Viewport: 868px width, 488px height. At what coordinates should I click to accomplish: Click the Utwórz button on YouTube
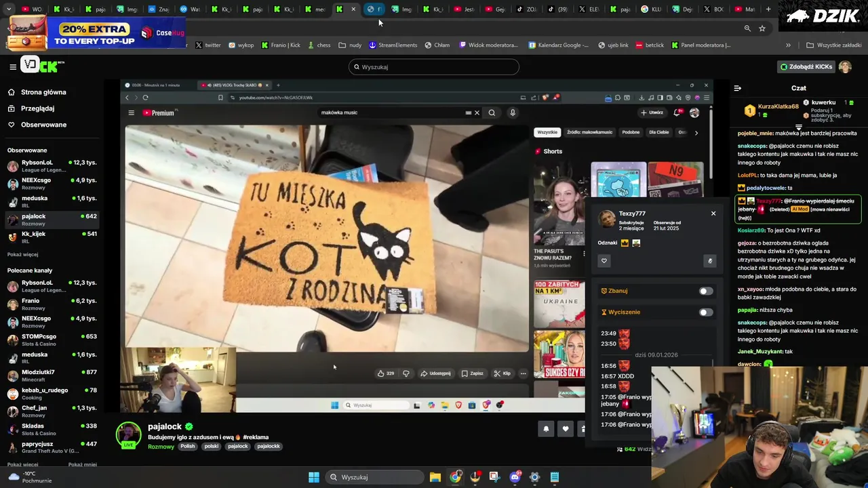[652, 113]
